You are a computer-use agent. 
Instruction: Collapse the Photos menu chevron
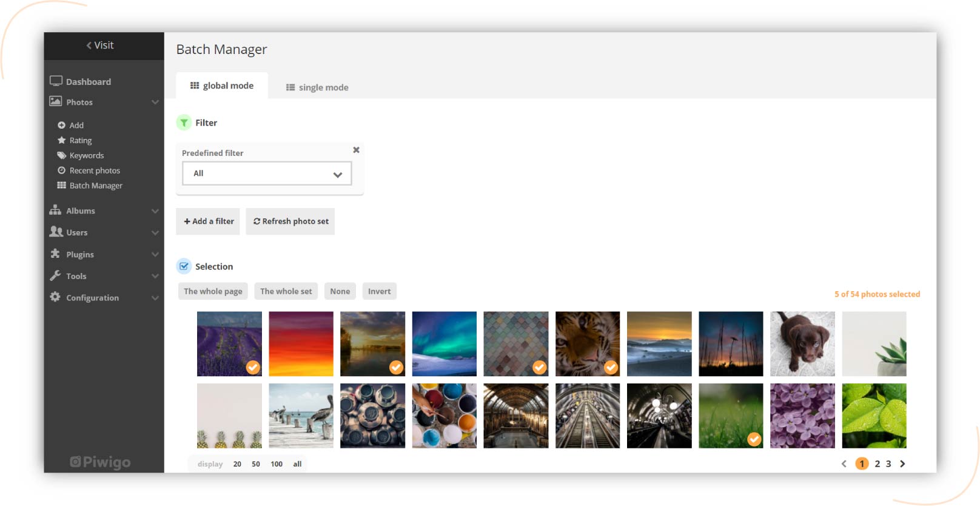[155, 102]
